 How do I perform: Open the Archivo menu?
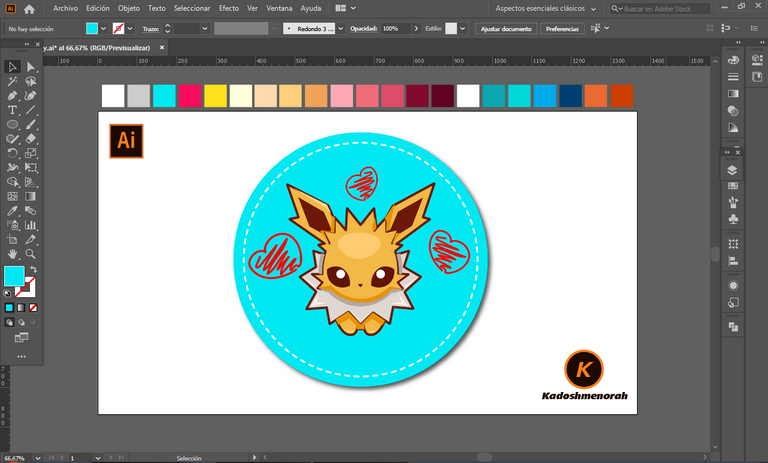pyautogui.click(x=65, y=8)
